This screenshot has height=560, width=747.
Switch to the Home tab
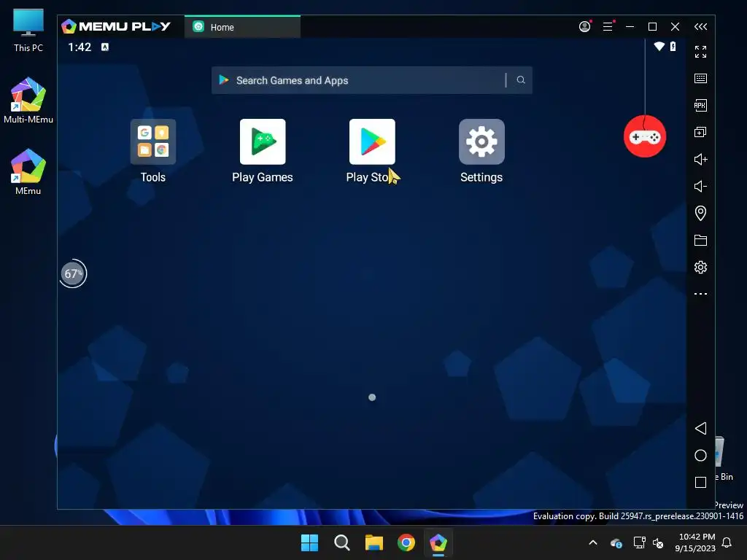pos(242,27)
